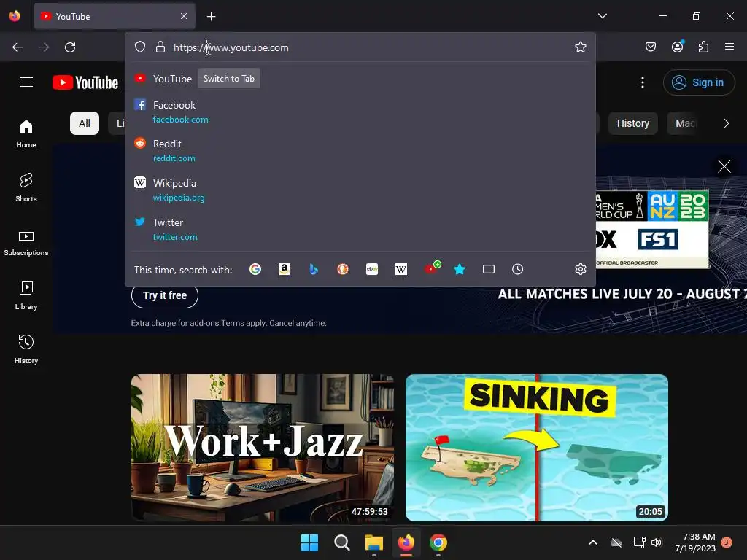
Task: Open search settings gear in dropdown
Action: (580, 270)
